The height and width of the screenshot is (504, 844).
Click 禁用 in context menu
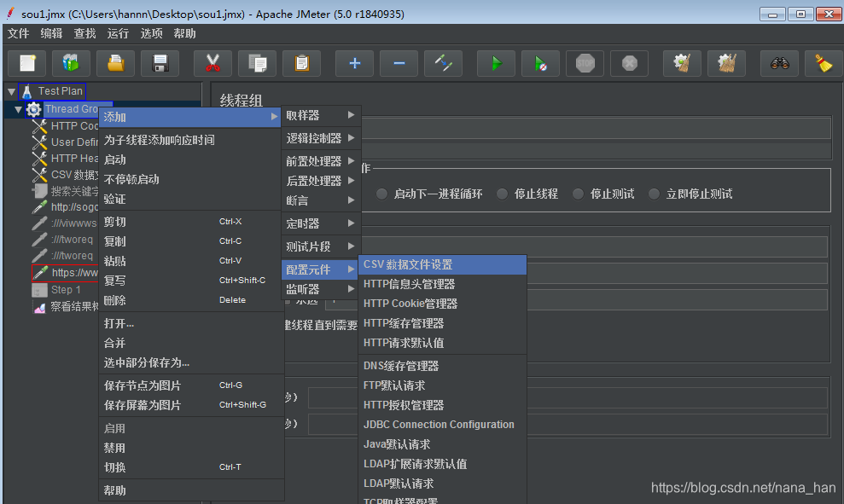coord(191,448)
